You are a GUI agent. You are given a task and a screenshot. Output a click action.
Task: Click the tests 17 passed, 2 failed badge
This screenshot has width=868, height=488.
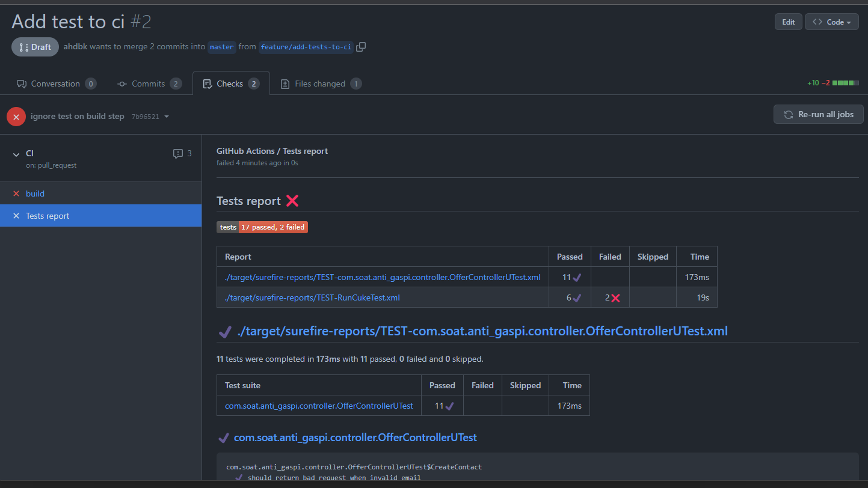(x=262, y=227)
